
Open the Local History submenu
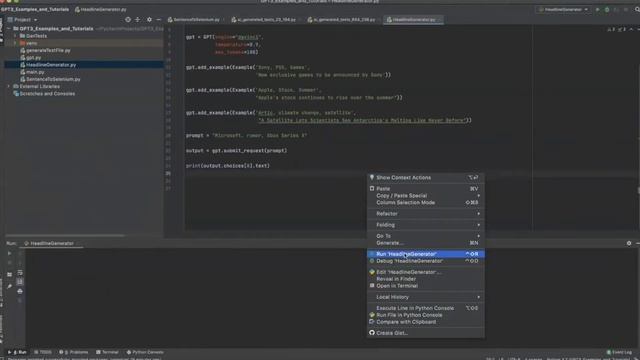[426, 297]
